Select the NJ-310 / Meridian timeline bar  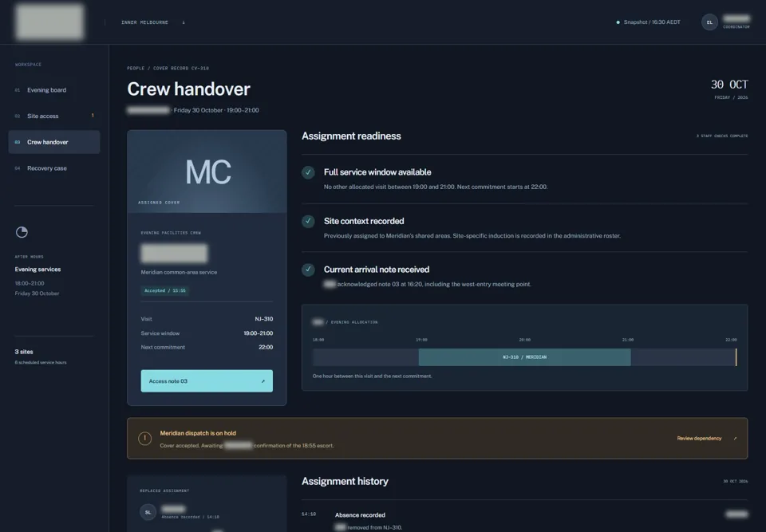[x=525, y=357]
